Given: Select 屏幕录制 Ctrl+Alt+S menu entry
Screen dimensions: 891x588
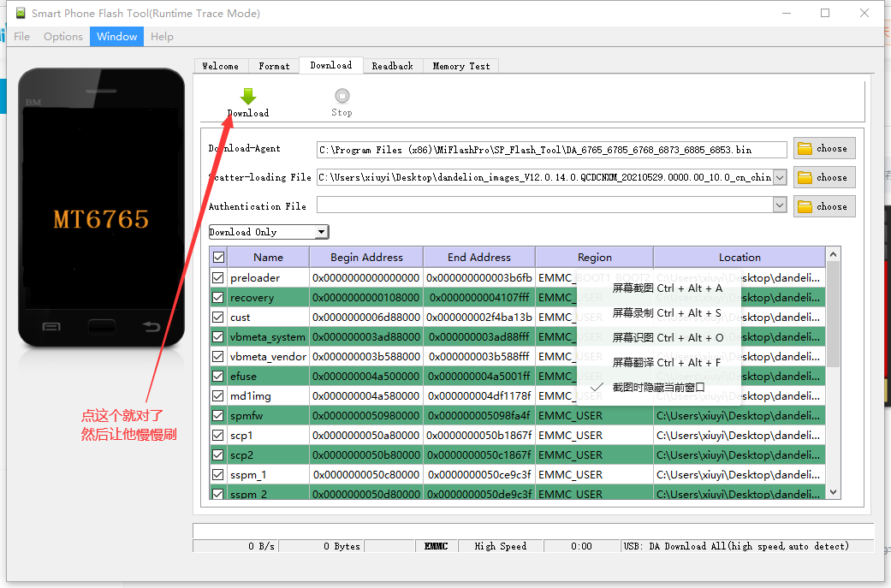Looking at the screenshot, I should [x=667, y=313].
